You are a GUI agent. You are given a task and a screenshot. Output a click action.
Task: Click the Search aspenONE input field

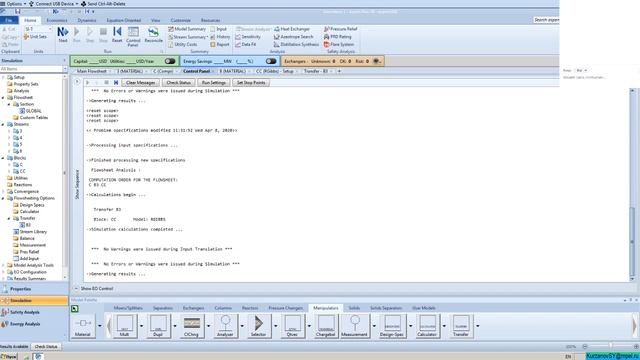click(546, 20)
